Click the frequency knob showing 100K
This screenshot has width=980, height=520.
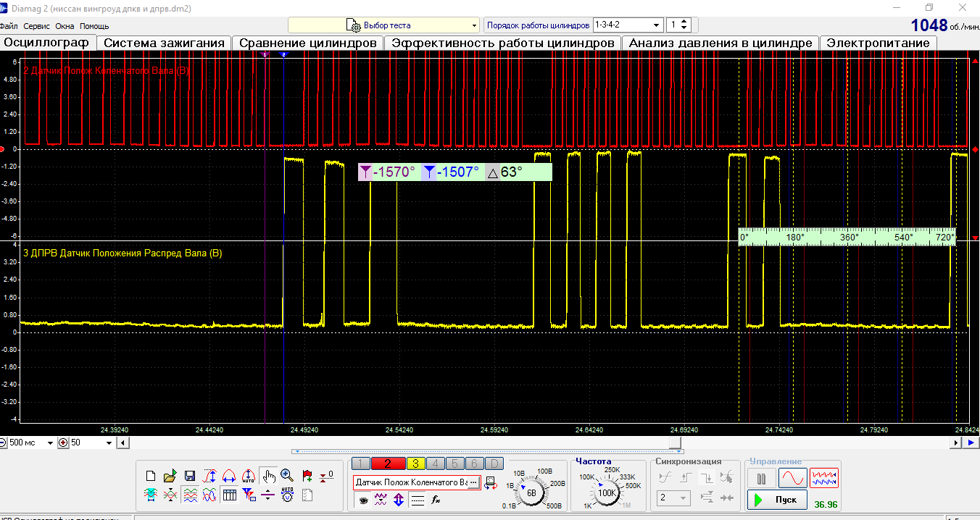click(606, 492)
